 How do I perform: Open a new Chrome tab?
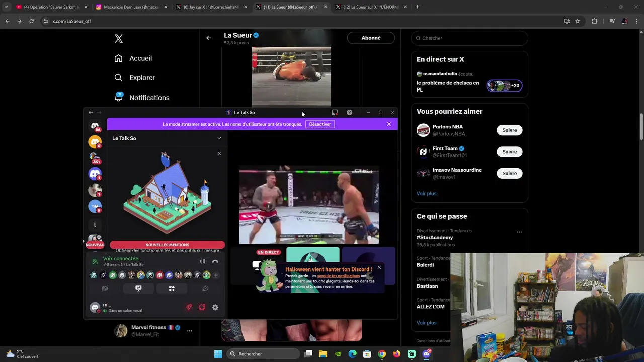click(x=417, y=7)
